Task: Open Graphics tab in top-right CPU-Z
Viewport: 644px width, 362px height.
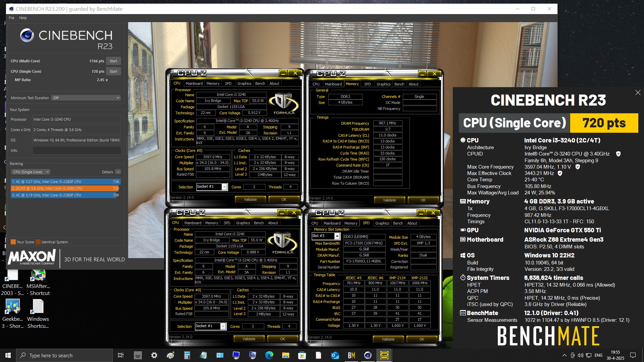Action: click(x=383, y=84)
